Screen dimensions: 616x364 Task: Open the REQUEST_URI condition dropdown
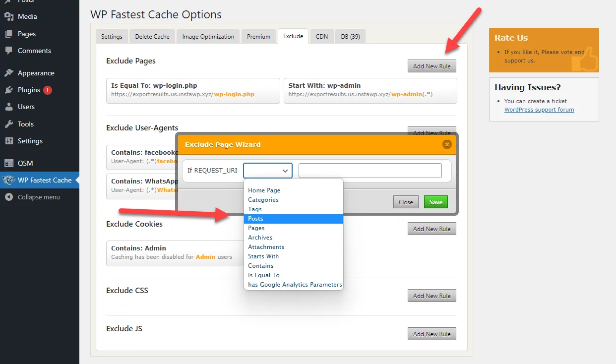268,171
